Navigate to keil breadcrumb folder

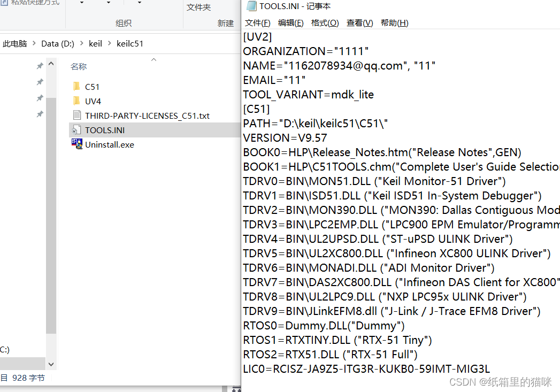[95, 43]
